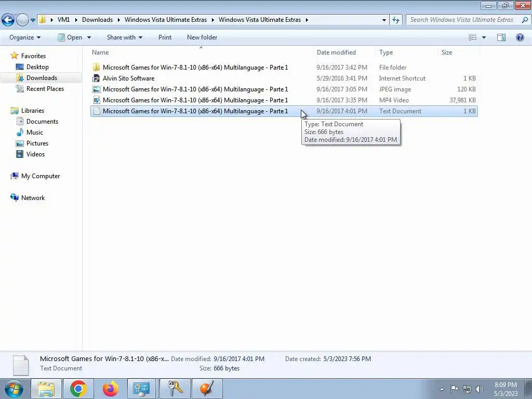Click the Show desktop strip by the clock
Viewport: 532px width, 399px height.
tap(528, 389)
